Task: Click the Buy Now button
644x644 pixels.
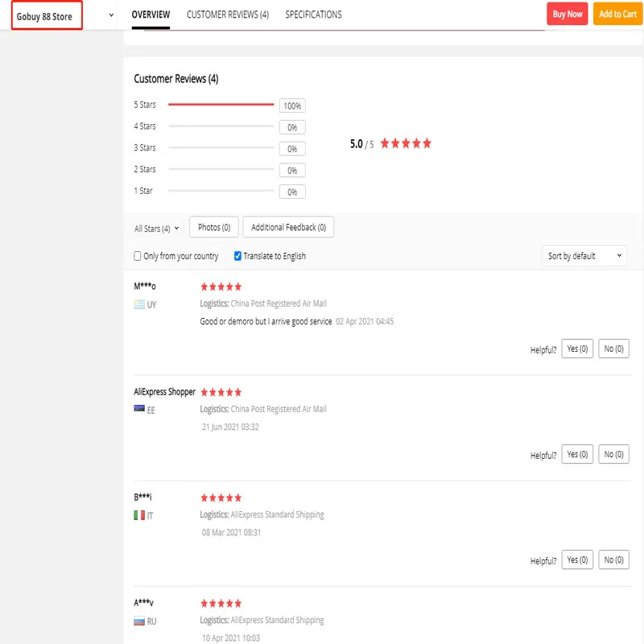Action: click(x=568, y=14)
